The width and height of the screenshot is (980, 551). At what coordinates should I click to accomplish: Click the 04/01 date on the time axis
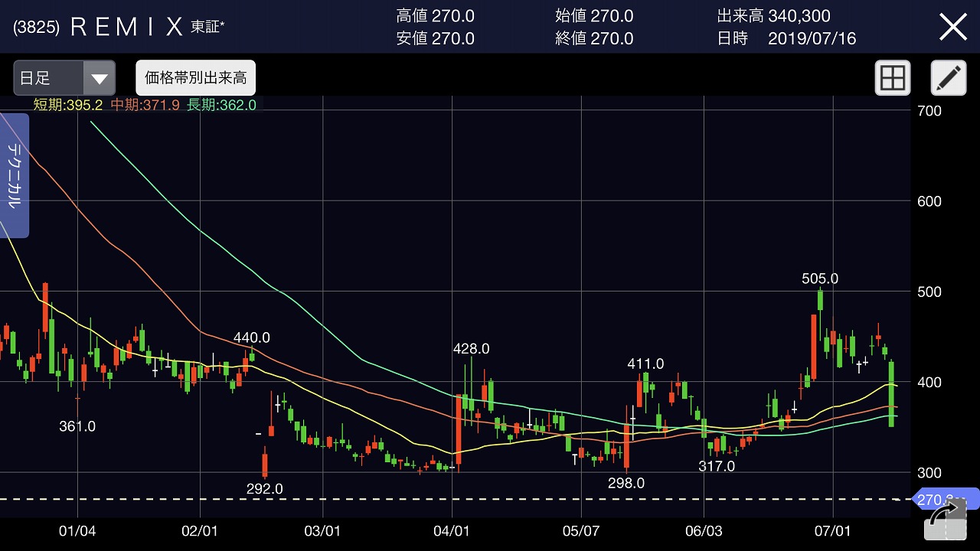click(x=452, y=530)
